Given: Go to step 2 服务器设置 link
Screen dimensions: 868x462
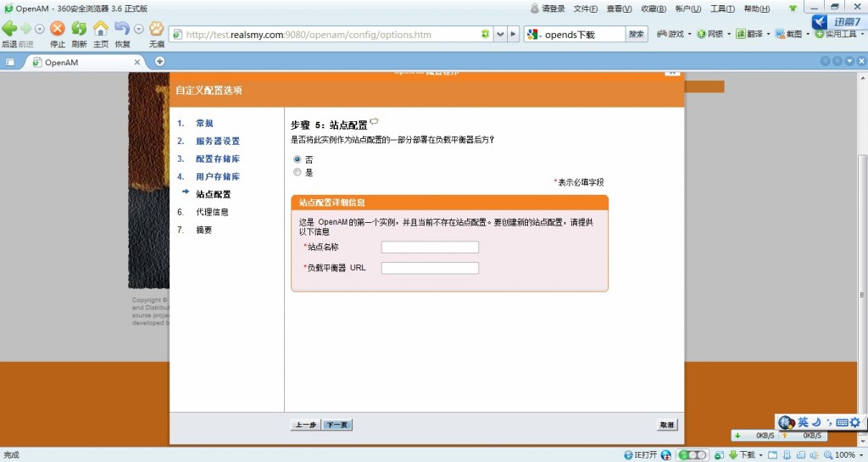Looking at the screenshot, I should click(218, 141).
